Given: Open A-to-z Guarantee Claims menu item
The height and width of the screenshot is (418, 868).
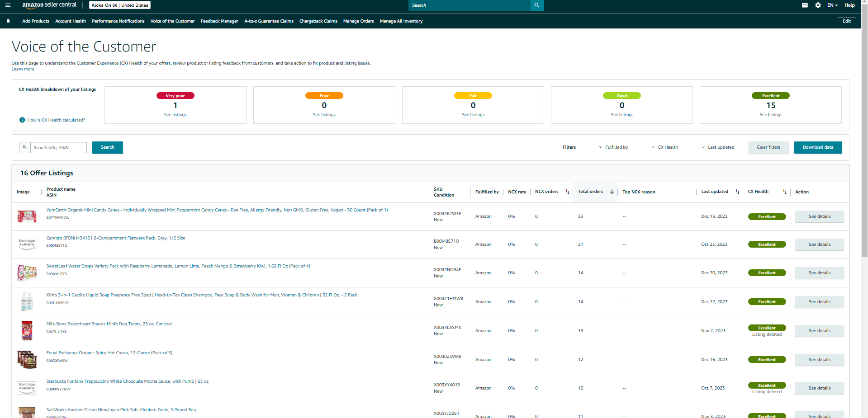Looking at the screenshot, I should (269, 21).
